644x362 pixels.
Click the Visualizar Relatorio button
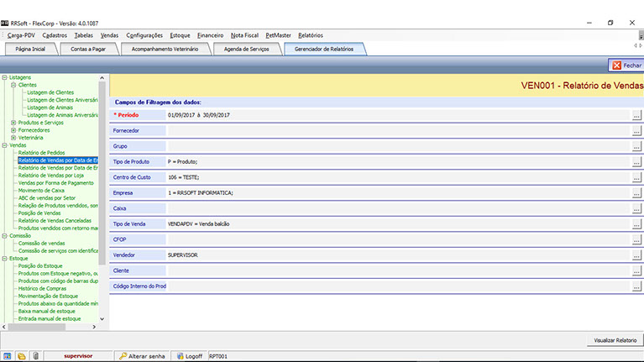[x=615, y=340]
